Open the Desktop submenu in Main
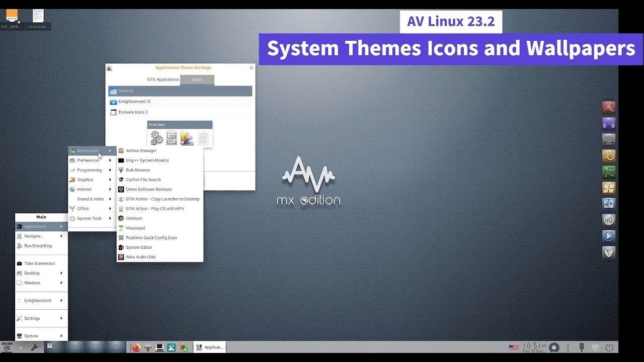 (41, 273)
